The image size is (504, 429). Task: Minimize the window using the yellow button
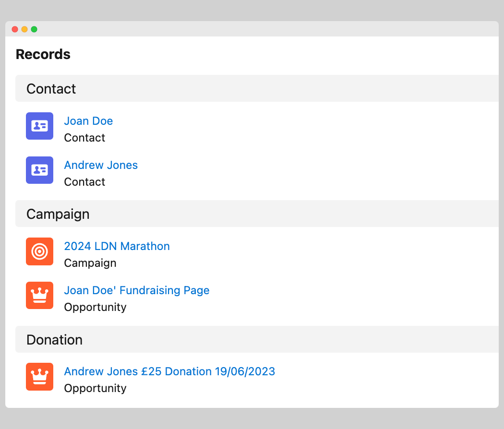coord(24,29)
